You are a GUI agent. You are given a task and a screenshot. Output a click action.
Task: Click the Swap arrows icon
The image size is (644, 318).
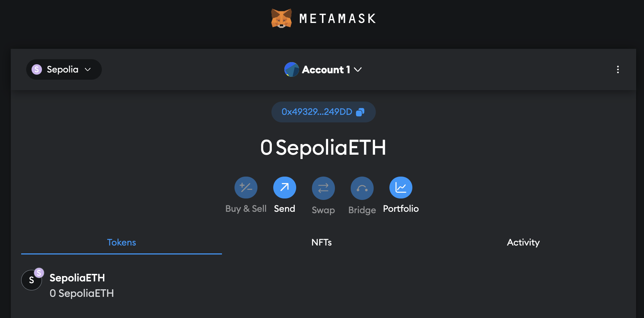click(x=323, y=188)
